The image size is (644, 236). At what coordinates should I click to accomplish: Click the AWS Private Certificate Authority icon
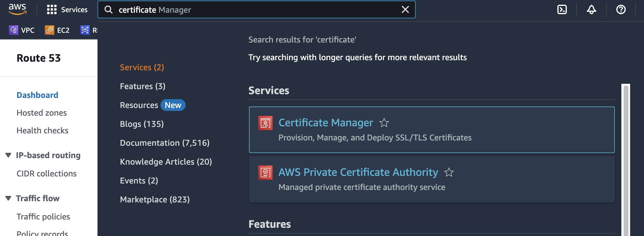(265, 173)
